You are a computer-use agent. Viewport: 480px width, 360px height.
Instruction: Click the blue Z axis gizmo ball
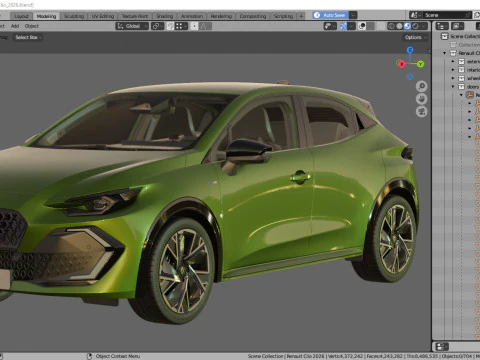click(x=410, y=50)
